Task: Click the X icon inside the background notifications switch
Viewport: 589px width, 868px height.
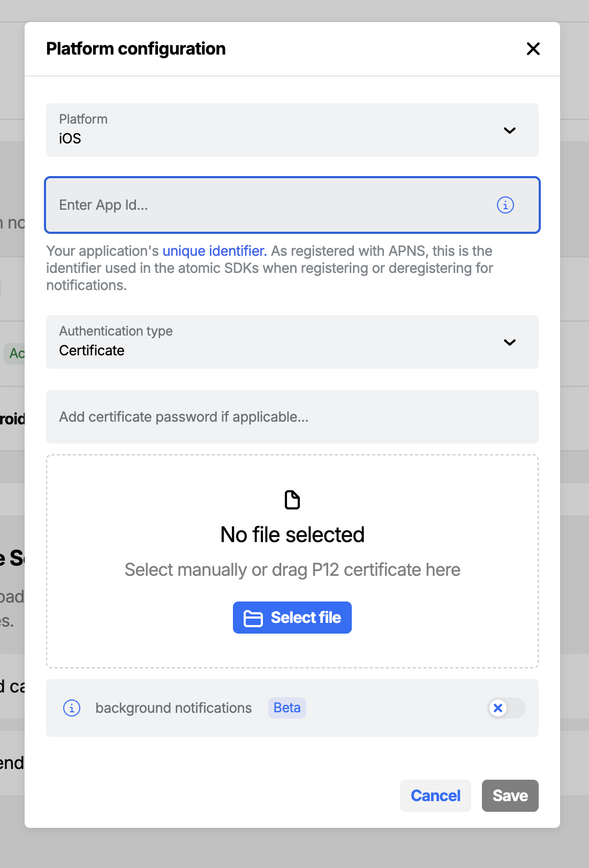Action: coord(498,707)
